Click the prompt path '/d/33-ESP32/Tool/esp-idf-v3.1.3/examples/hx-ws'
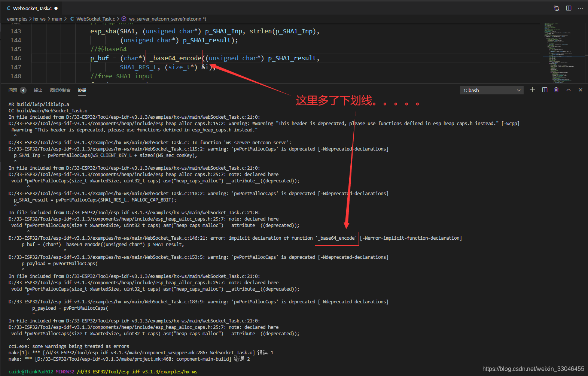The image size is (588, 376). tap(137, 372)
